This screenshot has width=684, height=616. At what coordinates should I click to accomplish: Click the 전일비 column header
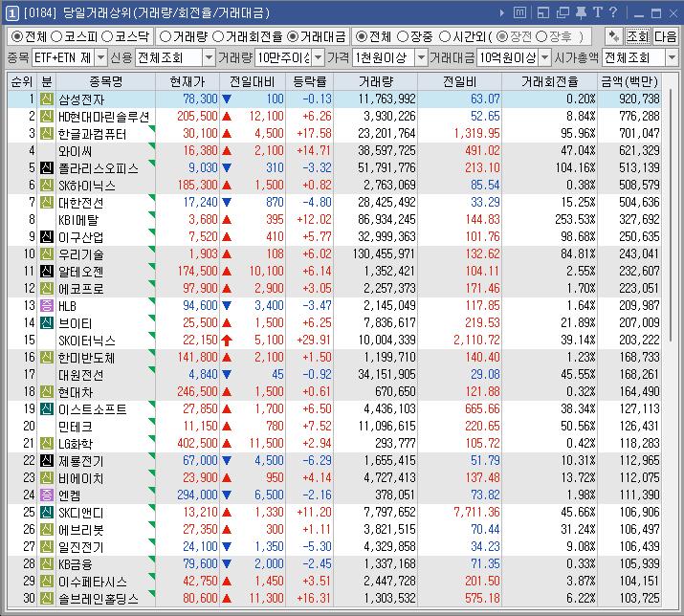(460, 81)
